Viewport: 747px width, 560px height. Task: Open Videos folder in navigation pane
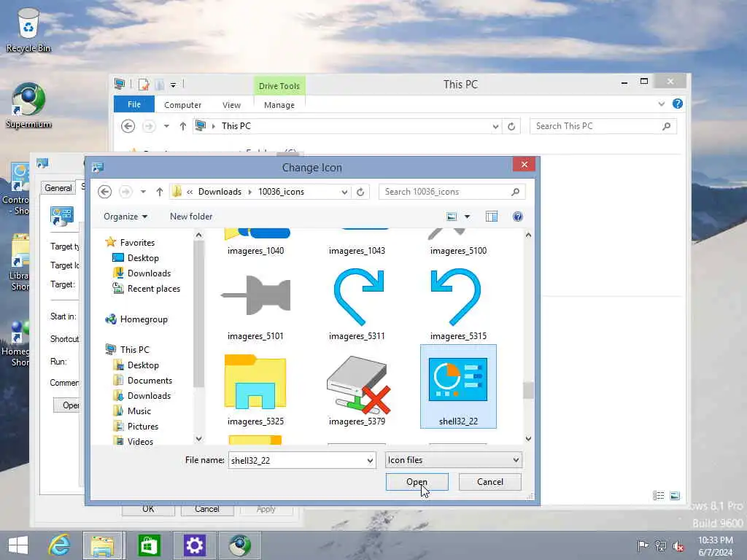(x=140, y=441)
